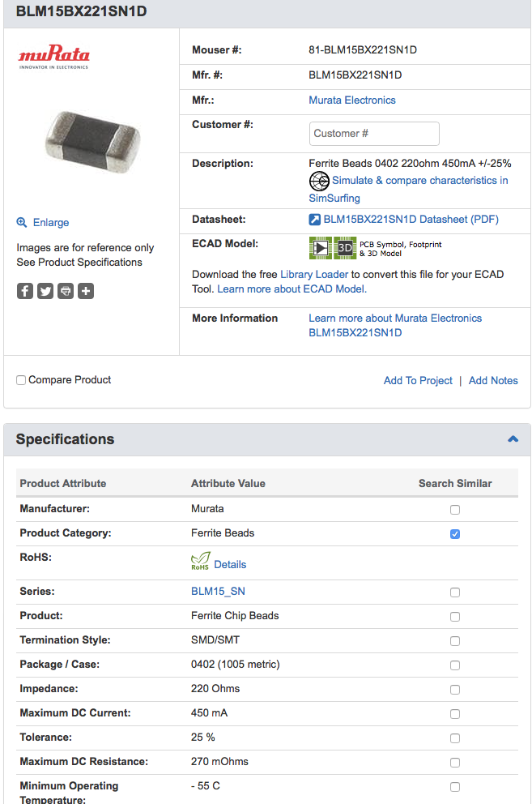Check Search Similar for Series BLM15_SN

click(455, 592)
